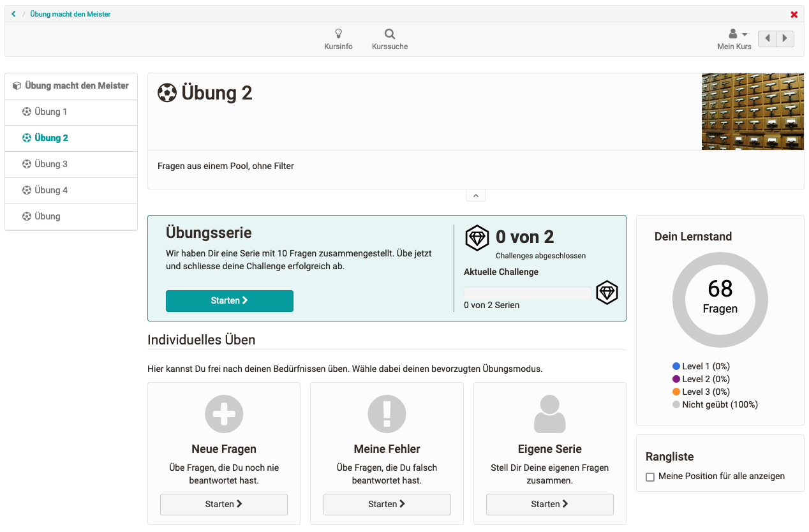
Task: Click the plus icon for Neue Fragen
Action: 224,414
